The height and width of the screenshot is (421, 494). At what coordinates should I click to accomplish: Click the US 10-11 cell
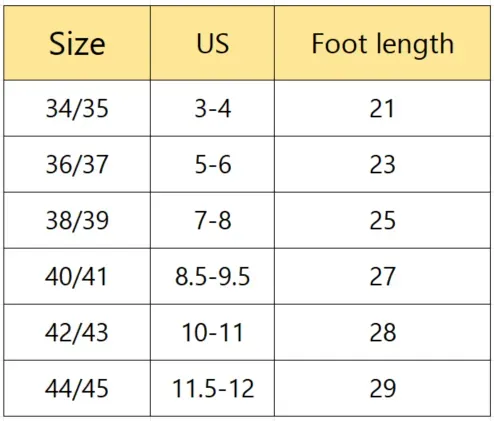[213, 332]
